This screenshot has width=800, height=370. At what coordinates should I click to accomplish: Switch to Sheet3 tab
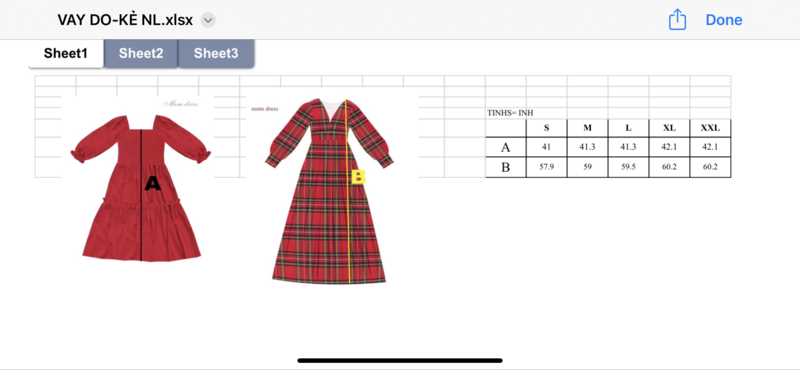point(216,53)
